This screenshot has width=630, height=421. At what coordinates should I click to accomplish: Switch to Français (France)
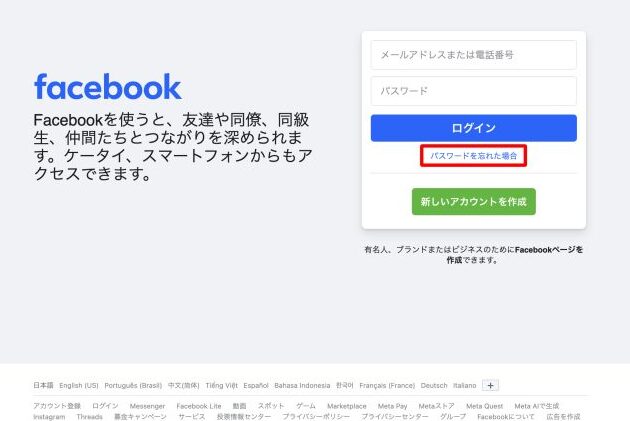click(x=387, y=385)
